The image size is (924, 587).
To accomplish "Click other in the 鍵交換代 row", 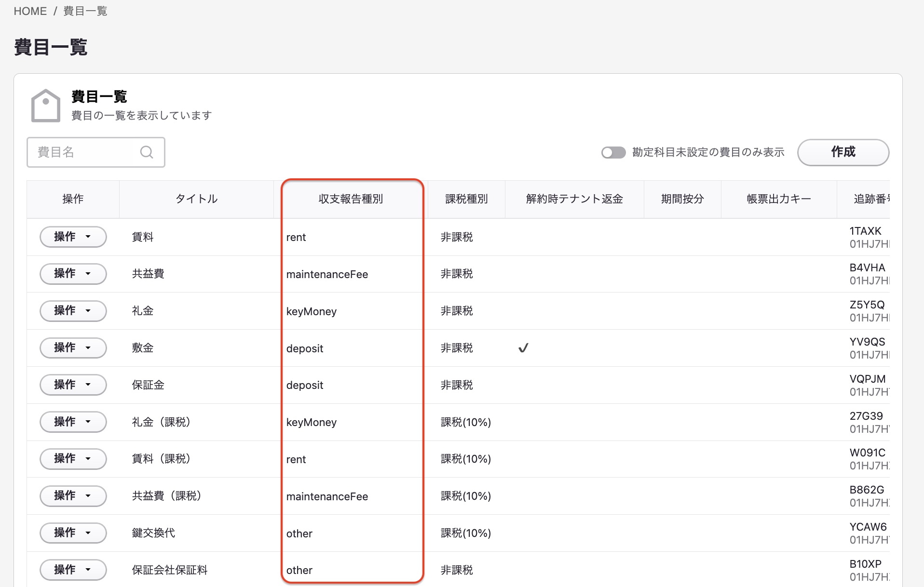I will pyautogui.click(x=299, y=534).
